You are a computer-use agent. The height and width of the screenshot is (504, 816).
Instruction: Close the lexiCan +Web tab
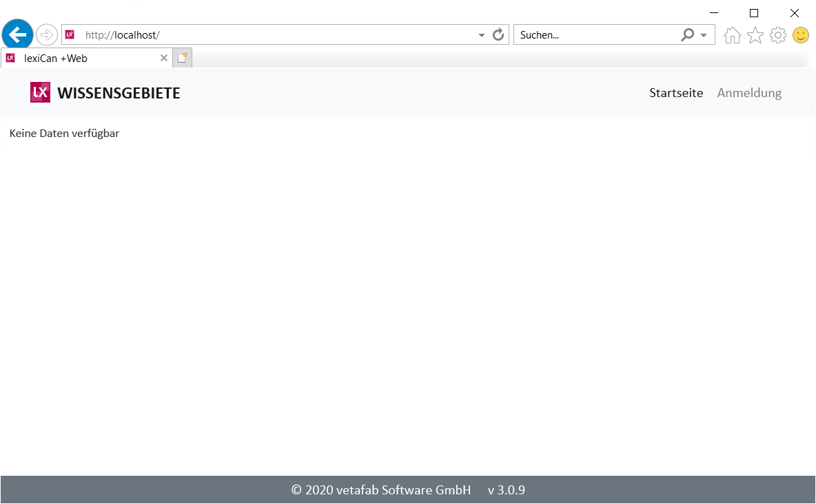pos(164,59)
